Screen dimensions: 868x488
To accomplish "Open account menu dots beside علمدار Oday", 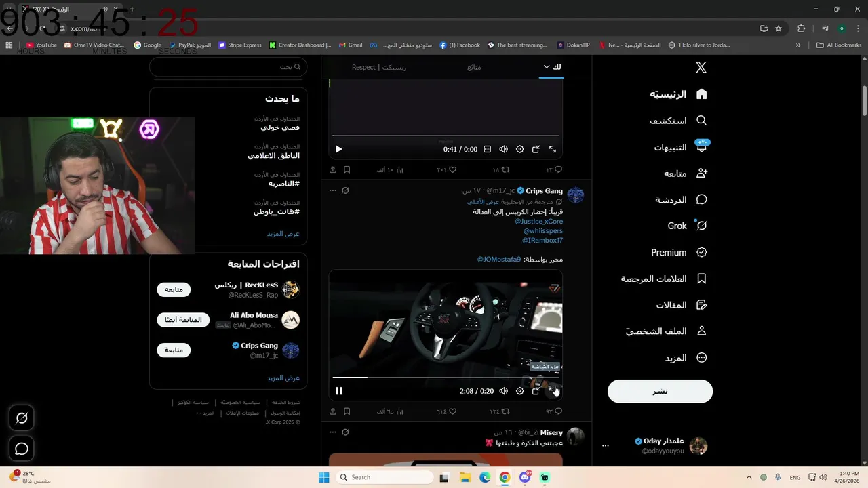I will 606,445.
